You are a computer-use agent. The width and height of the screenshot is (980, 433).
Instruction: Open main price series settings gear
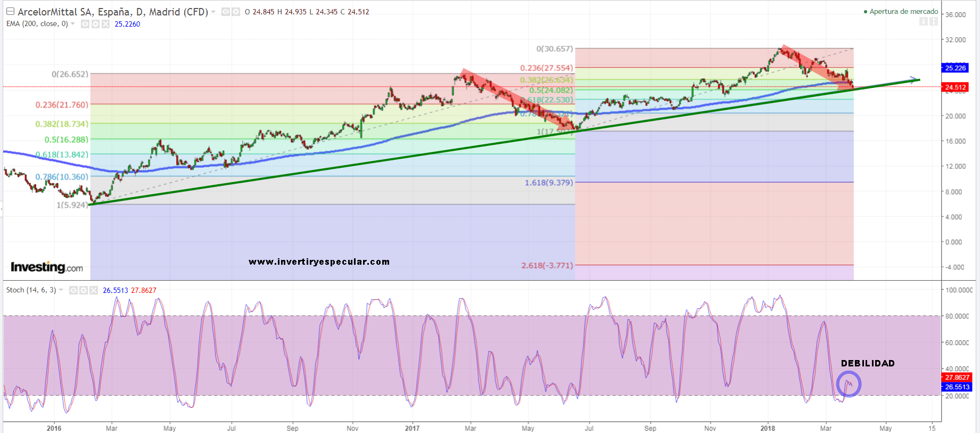click(236, 12)
